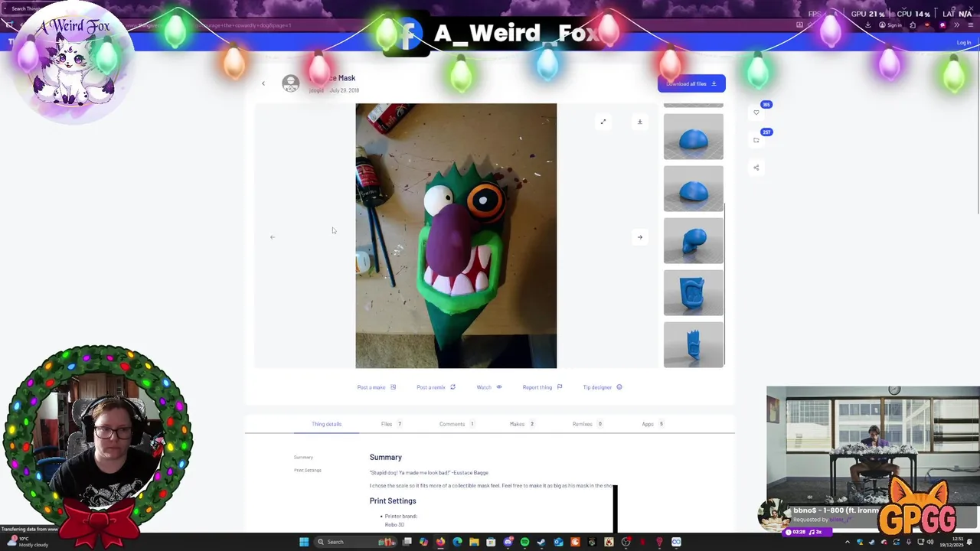Open Task View from the taskbar
Image resolution: width=980 pixels, height=551 pixels.
pos(407,542)
